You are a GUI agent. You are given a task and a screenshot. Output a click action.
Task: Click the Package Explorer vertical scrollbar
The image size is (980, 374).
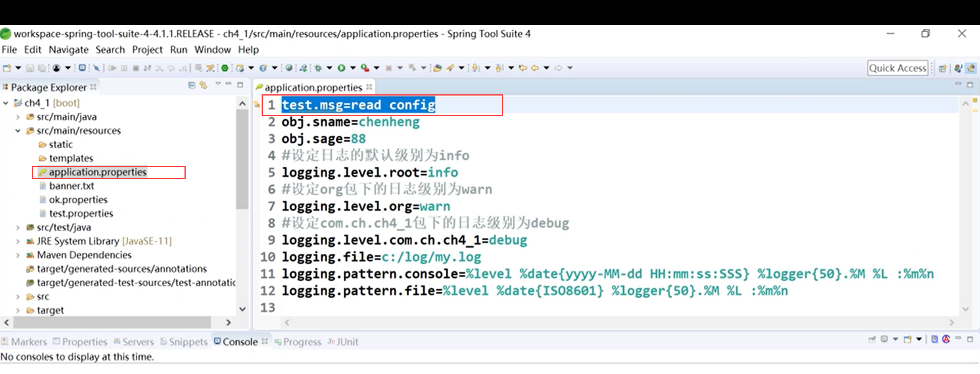tap(242, 159)
